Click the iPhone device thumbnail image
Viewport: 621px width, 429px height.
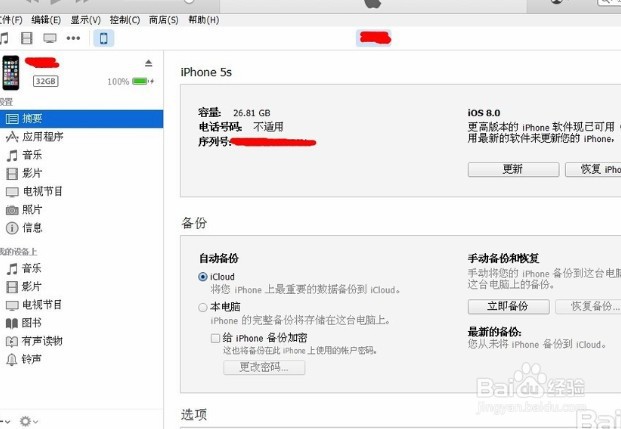(x=11, y=72)
